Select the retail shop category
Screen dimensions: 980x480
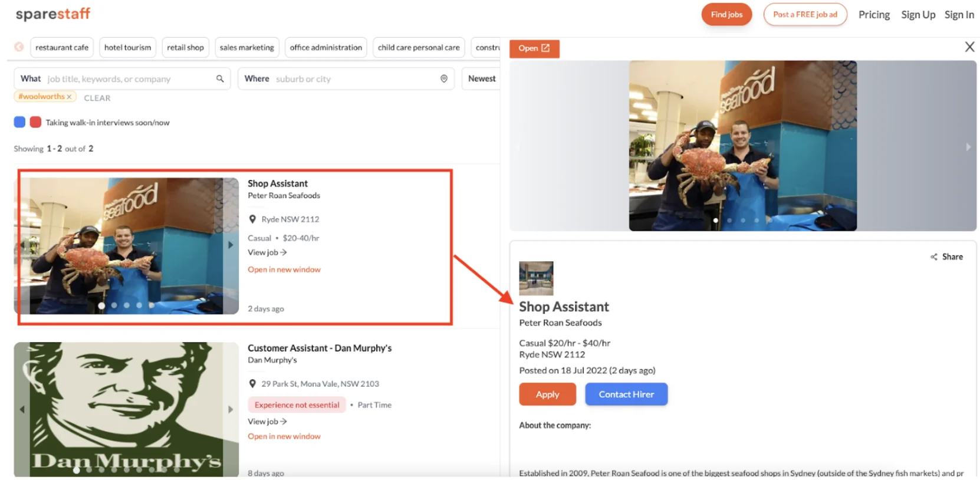click(x=185, y=47)
